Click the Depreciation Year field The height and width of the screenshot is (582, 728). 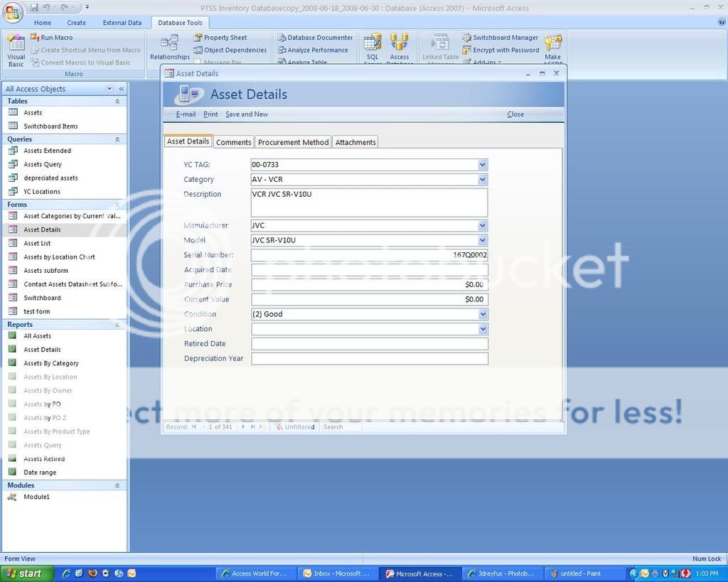pyautogui.click(x=370, y=358)
